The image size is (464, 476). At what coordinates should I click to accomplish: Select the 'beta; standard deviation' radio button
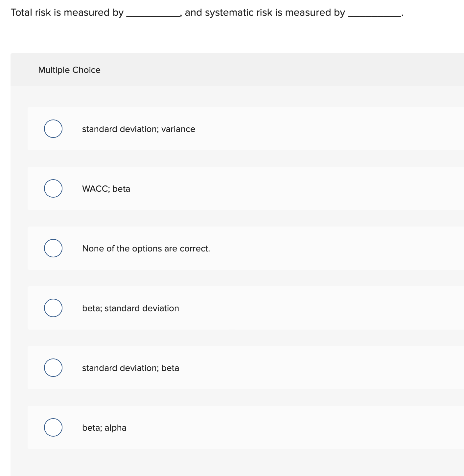53,308
